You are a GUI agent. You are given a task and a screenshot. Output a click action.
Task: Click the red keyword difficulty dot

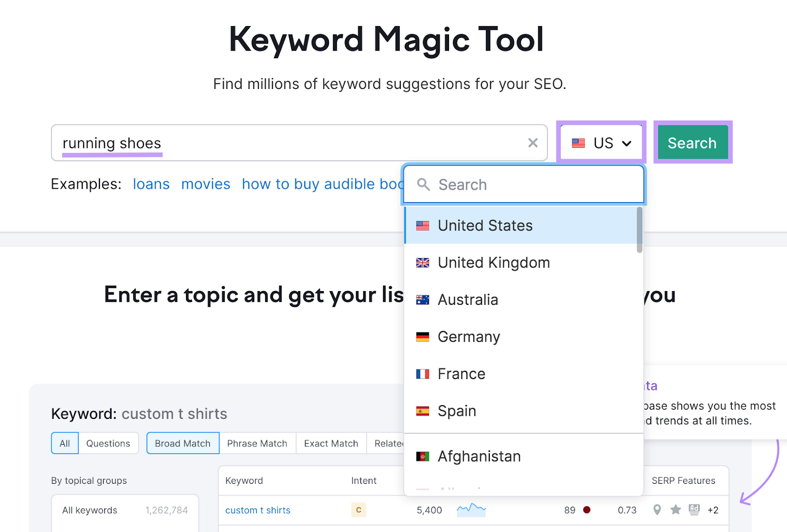pyautogui.click(x=587, y=510)
